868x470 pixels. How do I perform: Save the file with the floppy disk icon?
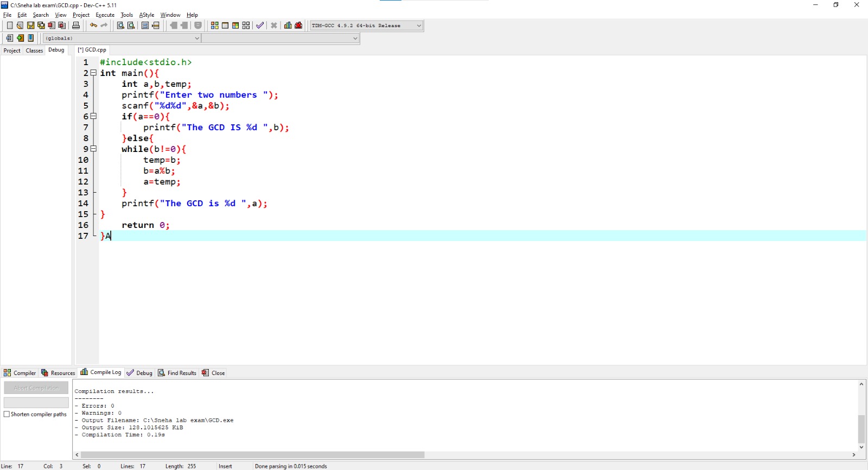click(30, 26)
